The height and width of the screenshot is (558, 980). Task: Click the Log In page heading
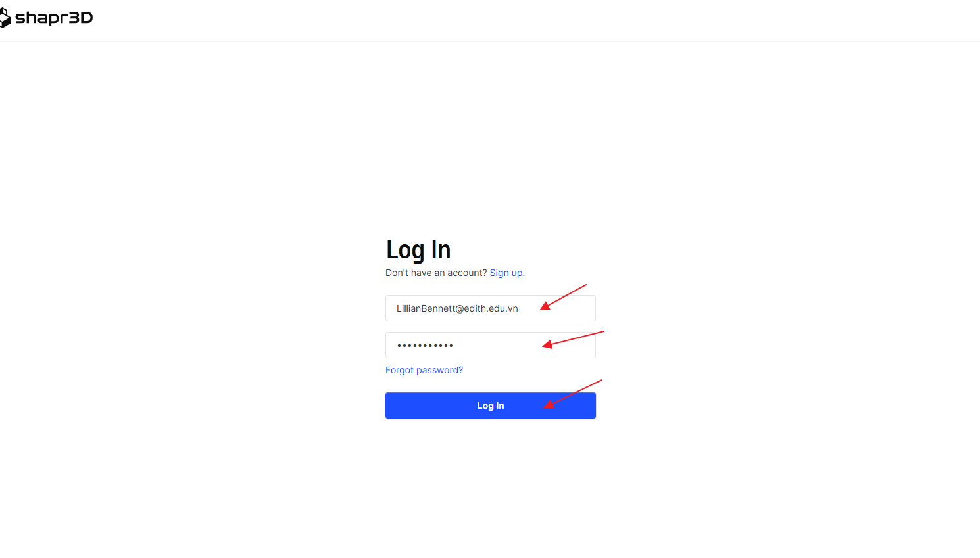click(418, 250)
